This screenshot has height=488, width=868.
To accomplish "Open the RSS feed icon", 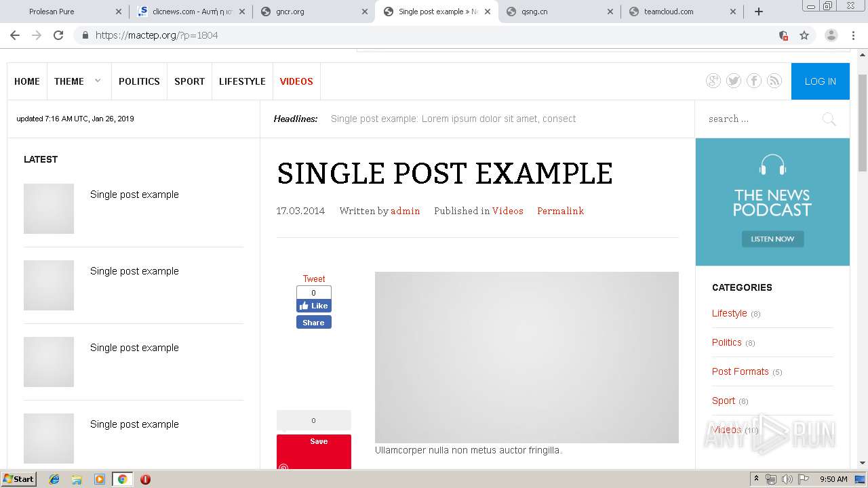I will [x=774, y=81].
